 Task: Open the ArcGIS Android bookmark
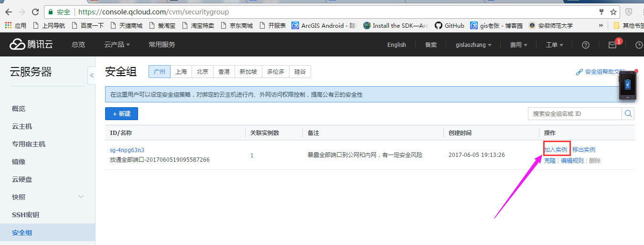click(x=324, y=25)
